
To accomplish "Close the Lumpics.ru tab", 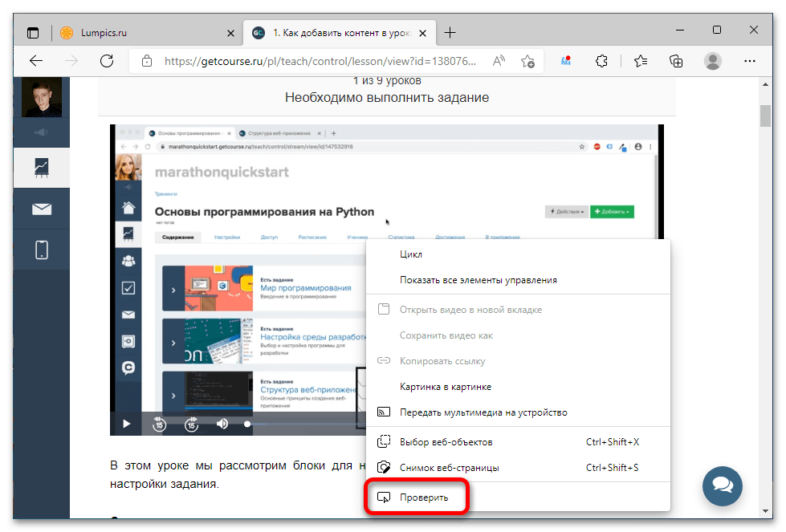I will coord(230,33).
